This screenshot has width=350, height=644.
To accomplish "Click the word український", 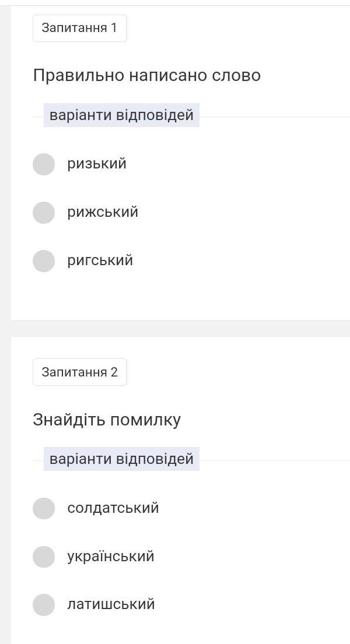I will (x=111, y=556).
